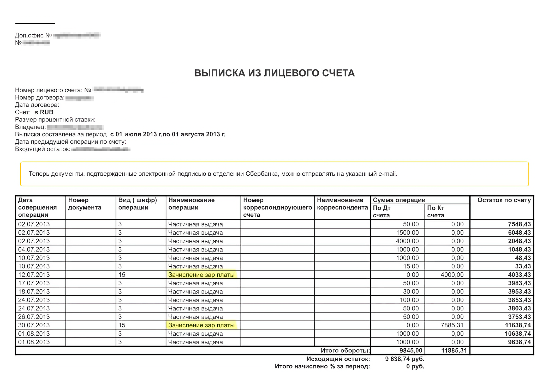
Task: Click the Номер договора label
Action: [40, 97]
